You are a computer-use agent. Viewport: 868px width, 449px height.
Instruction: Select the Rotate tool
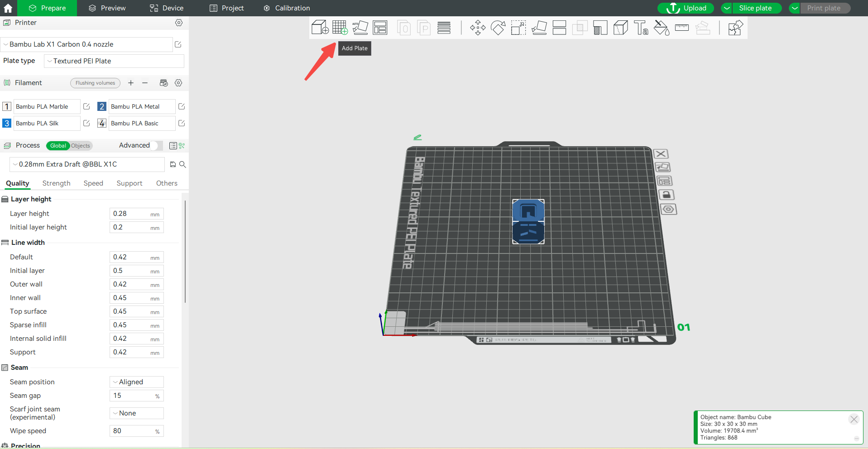(x=498, y=28)
